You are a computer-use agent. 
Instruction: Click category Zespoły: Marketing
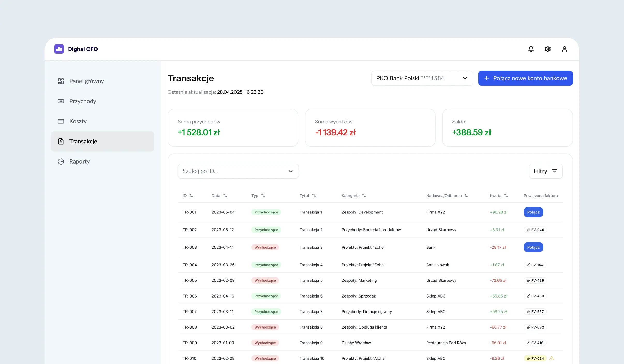tap(359, 280)
